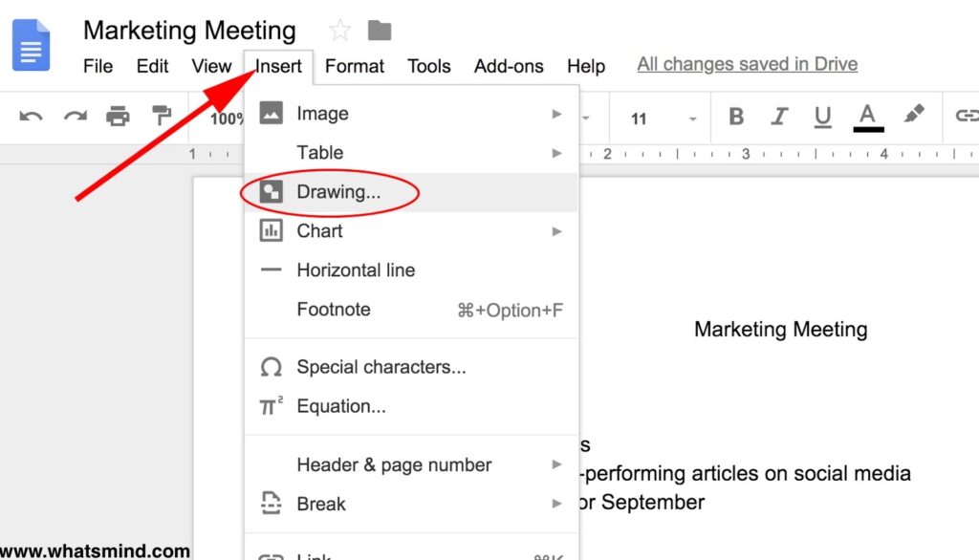Choose Equation... menu entry
This screenshot has height=560, width=979.
(x=411, y=406)
